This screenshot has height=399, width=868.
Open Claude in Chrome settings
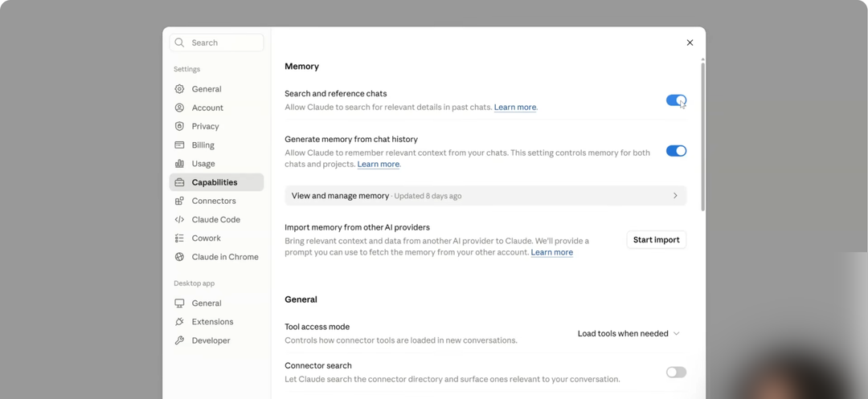[216, 256]
